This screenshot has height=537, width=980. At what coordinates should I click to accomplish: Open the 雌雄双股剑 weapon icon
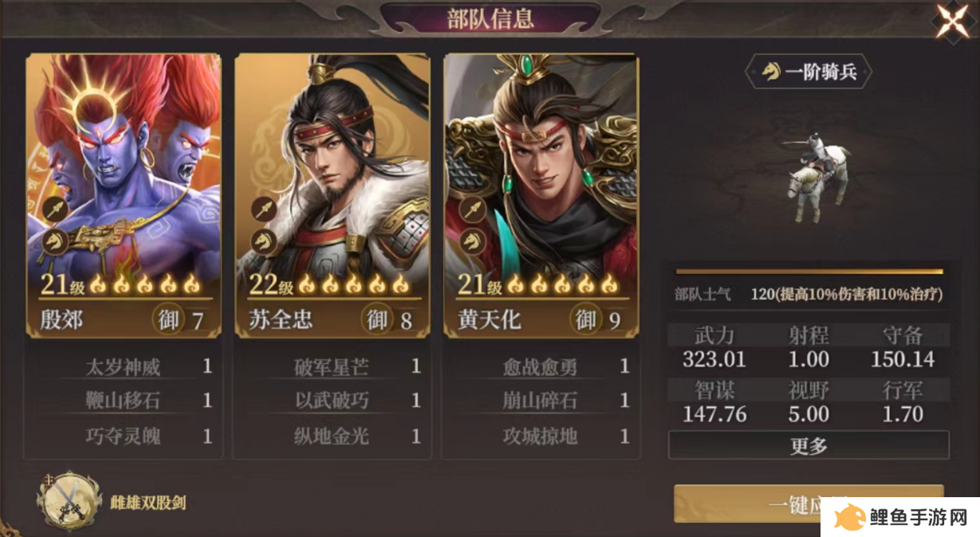pos(69,501)
